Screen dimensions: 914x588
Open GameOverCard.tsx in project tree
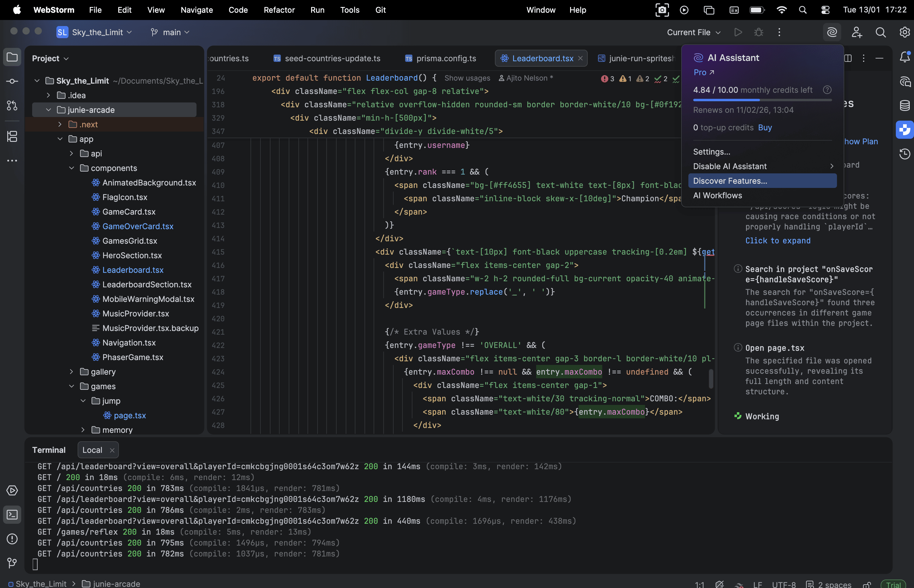[137, 226]
